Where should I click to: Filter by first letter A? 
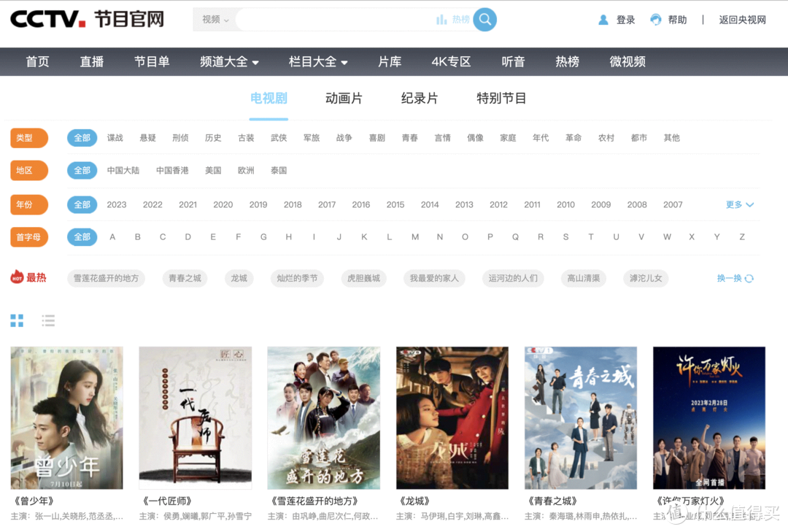112,237
